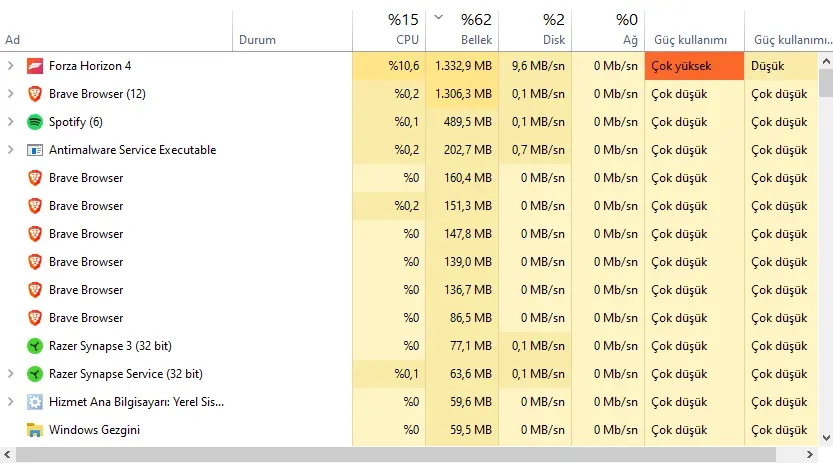The image size is (833, 463).
Task: Click the 59,6 MB memory value
Action: tap(471, 402)
